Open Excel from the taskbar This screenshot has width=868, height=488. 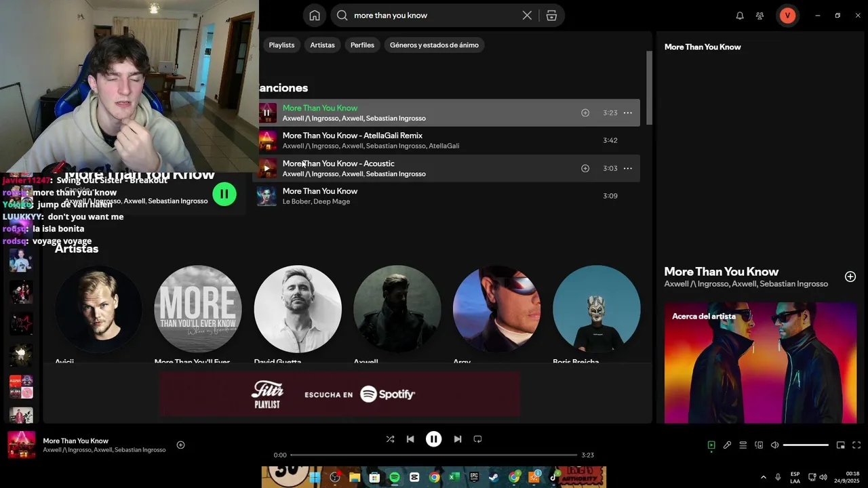pyautogui.click(x=454, y=477)
